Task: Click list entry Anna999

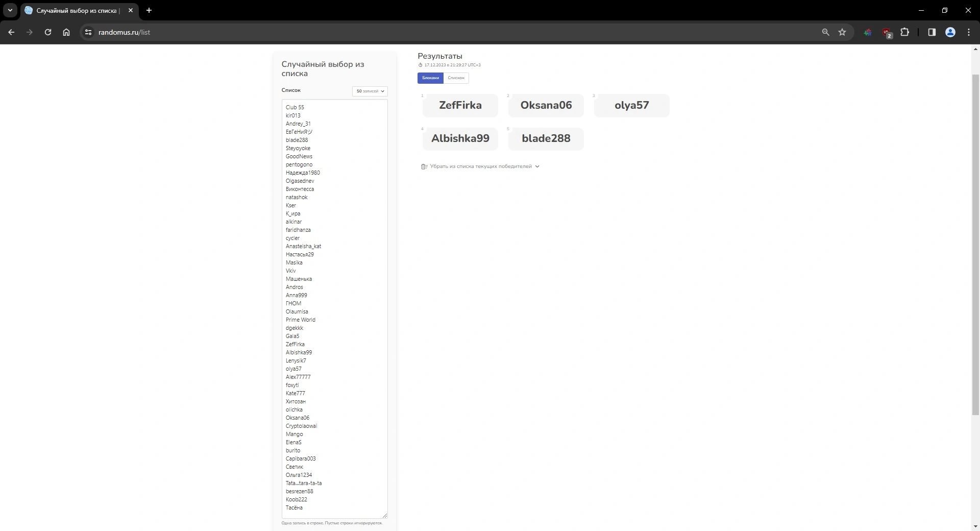Action: click(x=297, y=295)
